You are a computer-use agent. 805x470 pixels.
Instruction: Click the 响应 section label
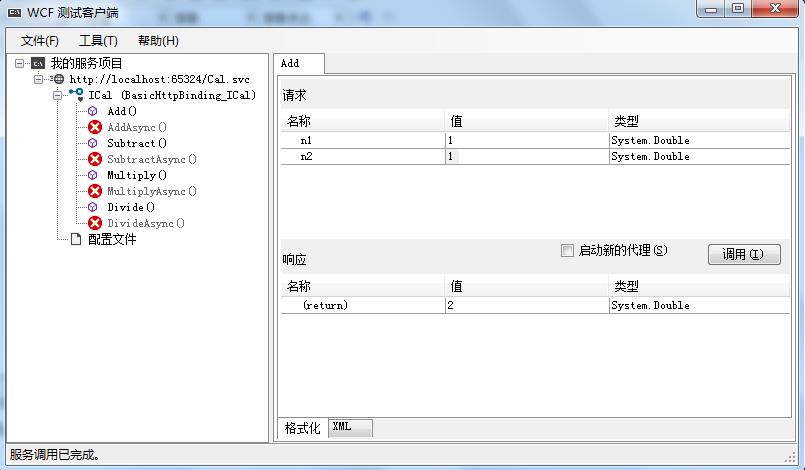click(294, 259)
